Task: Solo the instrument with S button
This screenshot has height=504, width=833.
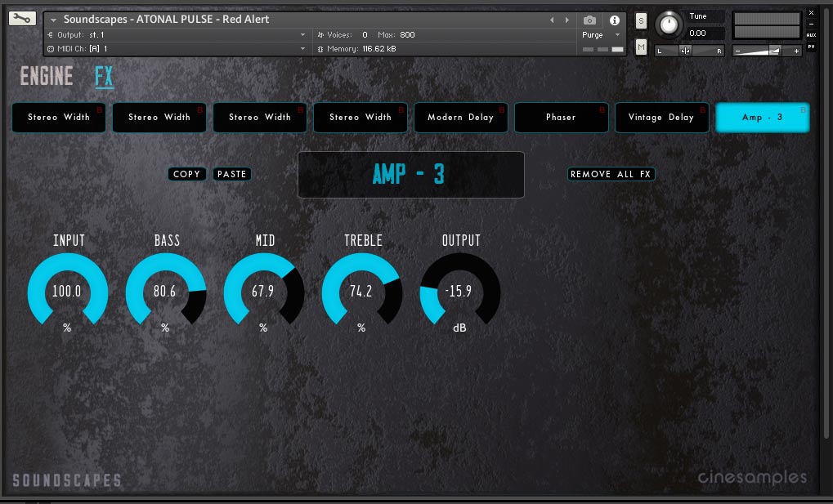Action: coord(641,20)
